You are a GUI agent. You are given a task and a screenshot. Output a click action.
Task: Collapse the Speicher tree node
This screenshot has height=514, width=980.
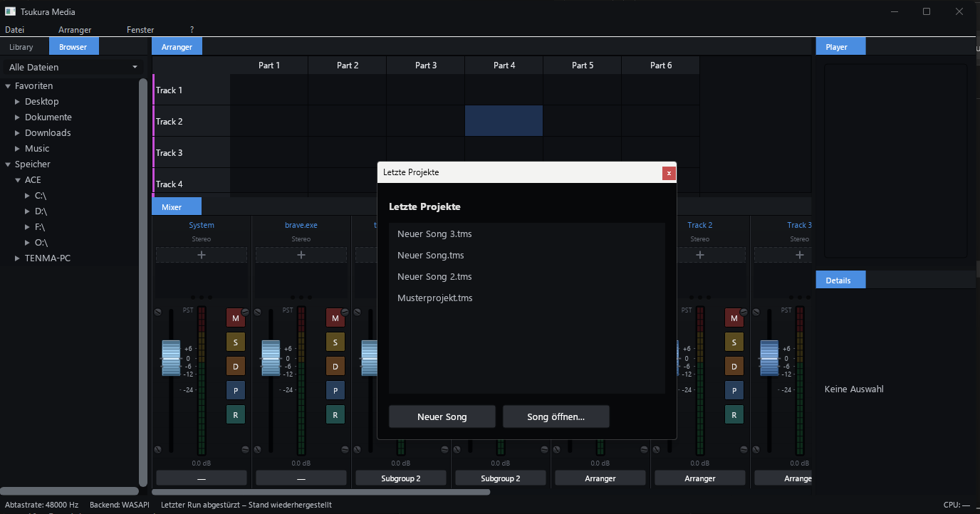tap(8, 164)
